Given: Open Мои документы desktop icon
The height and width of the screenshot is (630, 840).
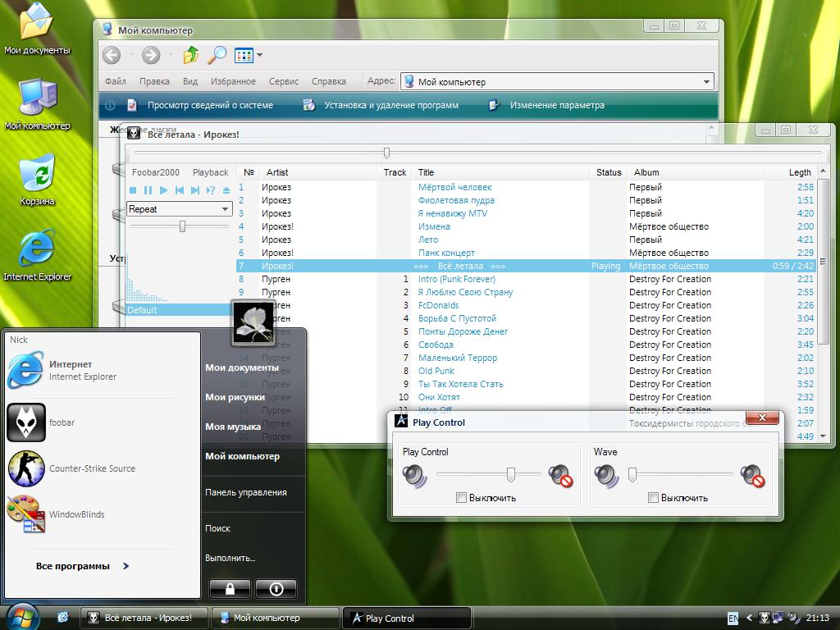Looking at the screenshot, I should (36, 29).
